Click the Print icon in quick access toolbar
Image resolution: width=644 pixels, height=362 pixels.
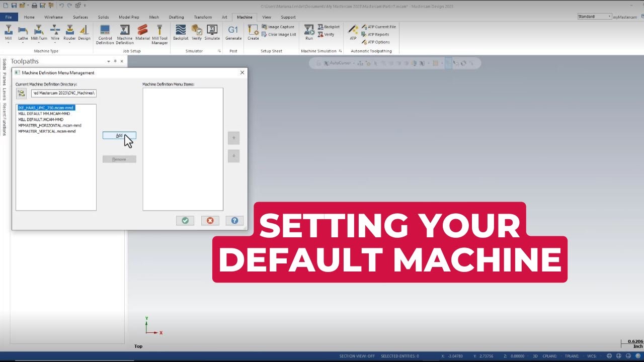click(34, 5)
